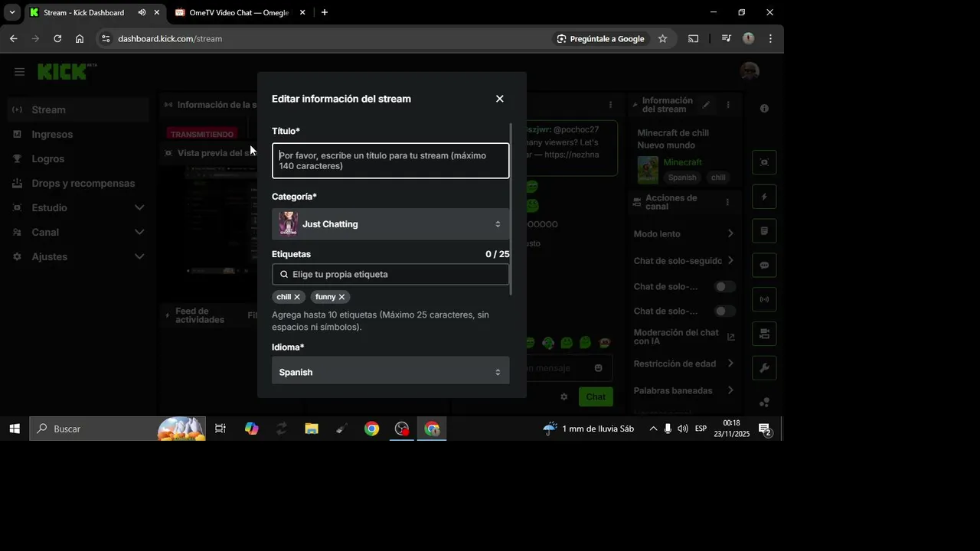This screenshot has height=551, width=980.
Task: Mute the Stream - Kick Dashboard tab audio
Action: (142, 12)
